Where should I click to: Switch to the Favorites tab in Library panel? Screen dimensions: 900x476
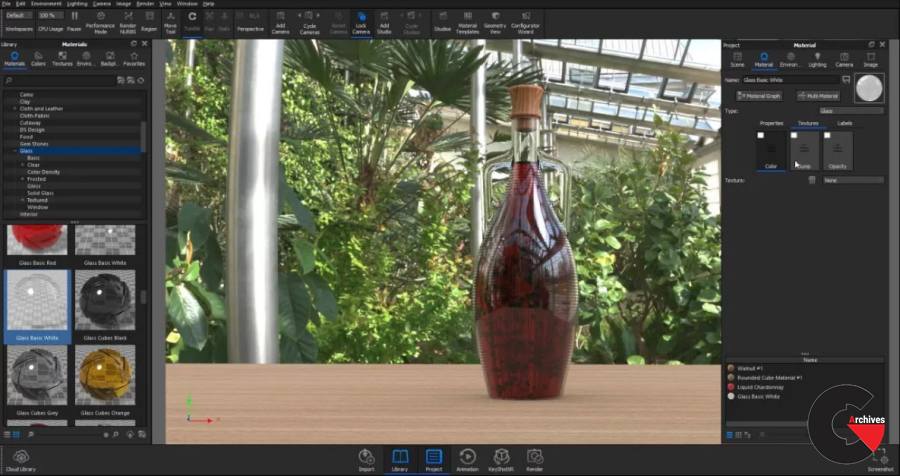click(134, 59)
